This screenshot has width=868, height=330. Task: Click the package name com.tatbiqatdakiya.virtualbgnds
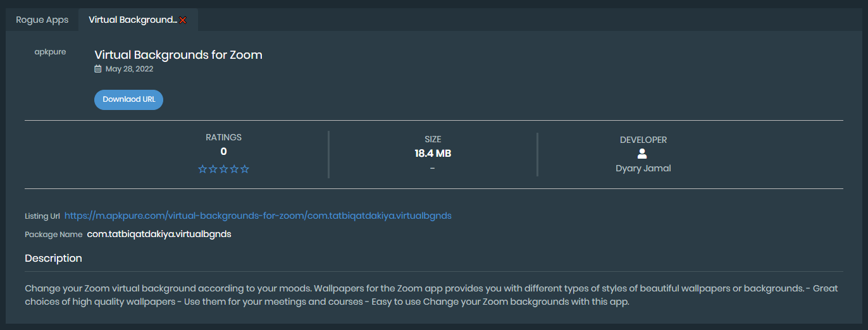pos(159,234)
